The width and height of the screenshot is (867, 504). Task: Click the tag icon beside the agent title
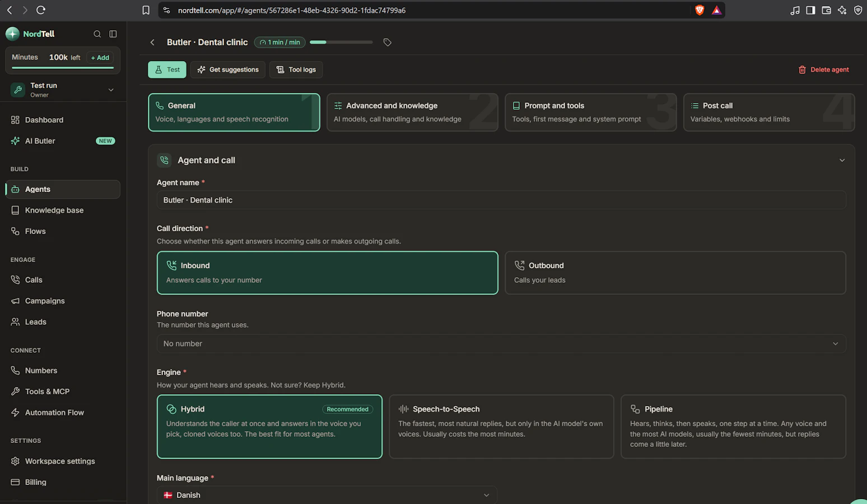click(387, 43)
